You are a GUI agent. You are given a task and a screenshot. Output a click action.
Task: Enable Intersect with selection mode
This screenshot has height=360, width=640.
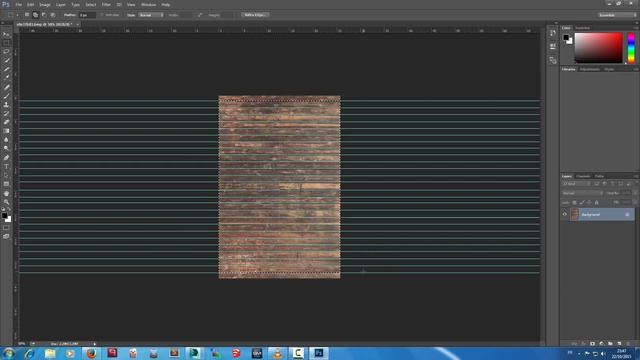pyautogui.click(x=53, y=15)
